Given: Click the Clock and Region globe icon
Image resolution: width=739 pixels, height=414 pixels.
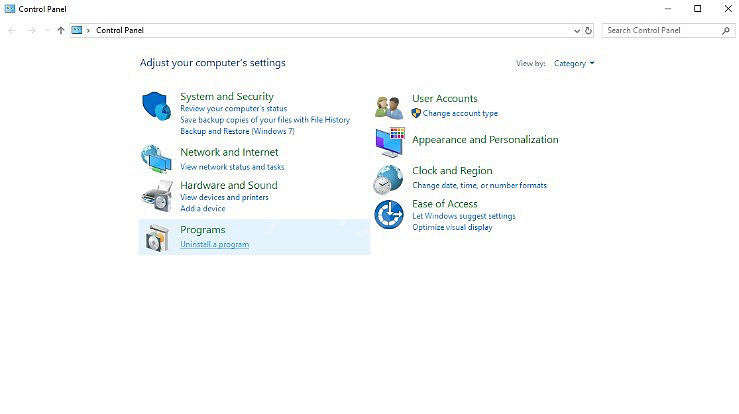Looking at the screenshot, I should coord(388,178).
